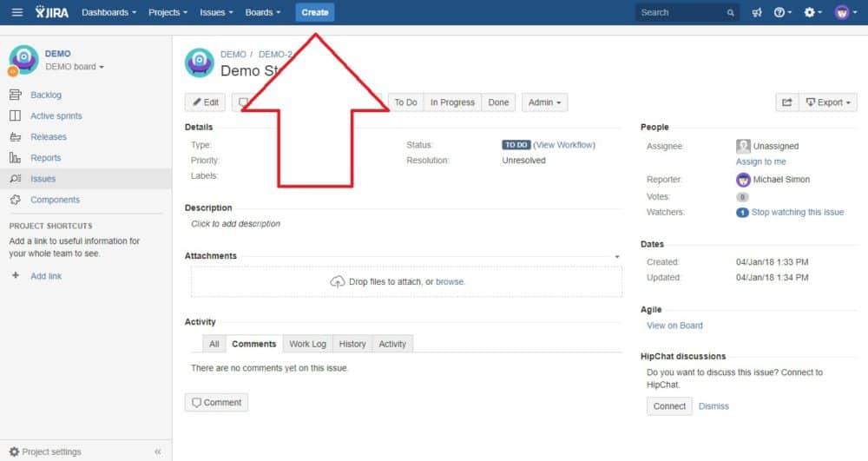Open Issues in the sidebar
This screenshot has width=868, height=461.
[43, 179]
